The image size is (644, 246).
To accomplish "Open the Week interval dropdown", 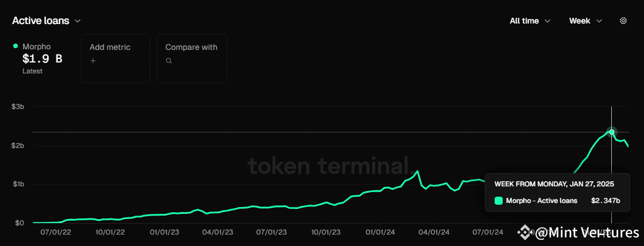I will [x=585, y=21].
